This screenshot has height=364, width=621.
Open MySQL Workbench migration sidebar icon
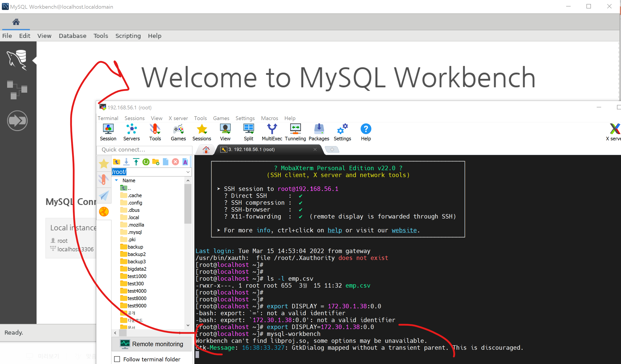[17, 121]
